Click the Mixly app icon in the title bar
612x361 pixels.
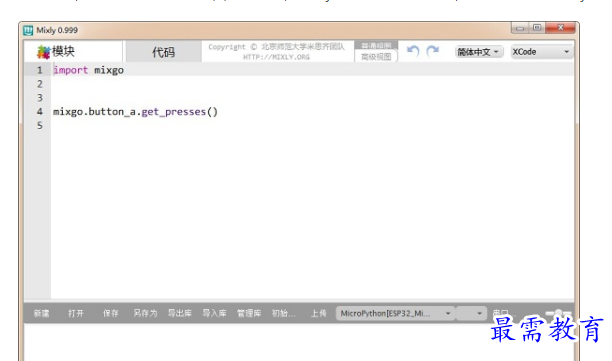28,30
